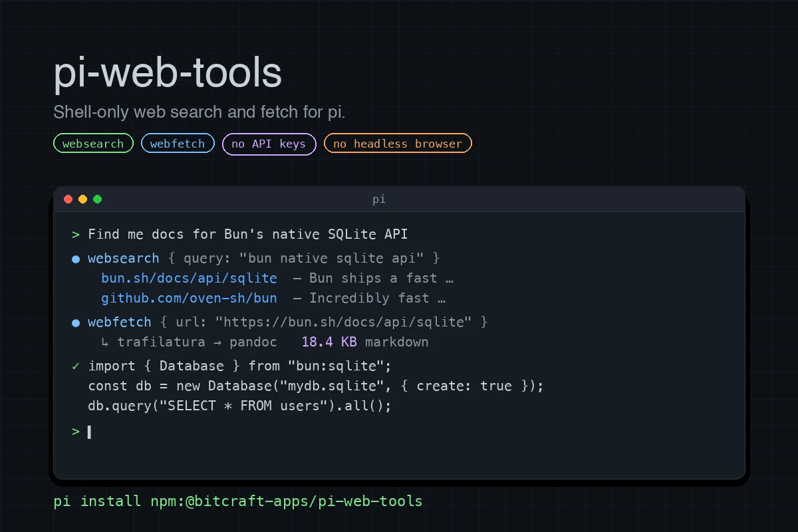Open the github.com/oven-sh/bun result link
The image size is (798, 532).
[x=189, y=298]
